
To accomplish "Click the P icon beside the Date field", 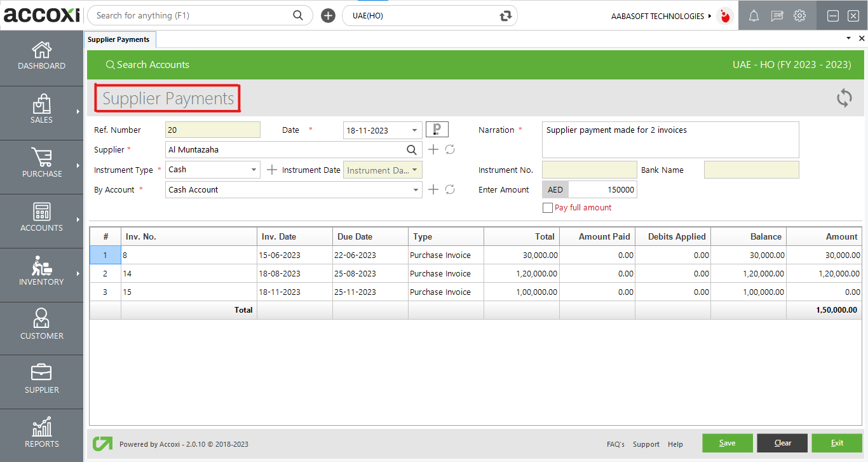I will 437,129.
